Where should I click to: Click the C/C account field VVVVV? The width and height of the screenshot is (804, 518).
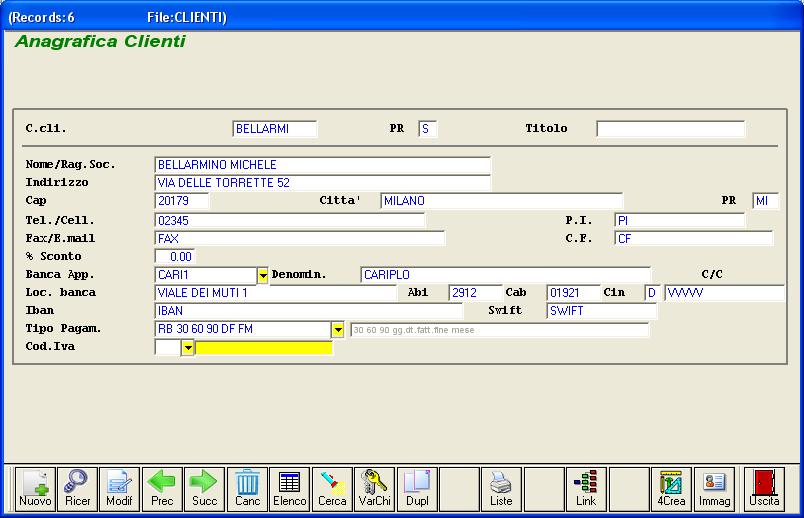(x=725, y=293)
